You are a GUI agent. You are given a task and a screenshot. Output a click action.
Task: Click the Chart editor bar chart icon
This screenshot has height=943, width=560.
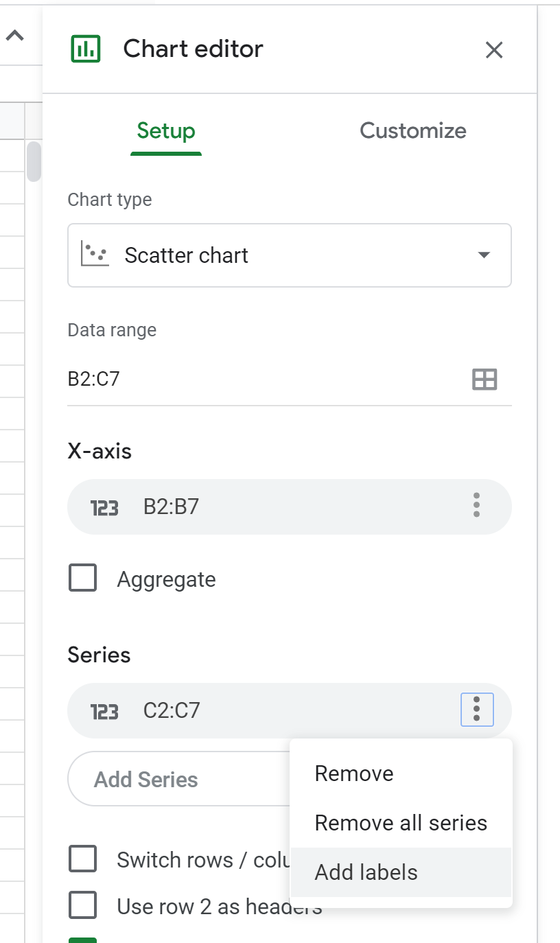[86, 49]
